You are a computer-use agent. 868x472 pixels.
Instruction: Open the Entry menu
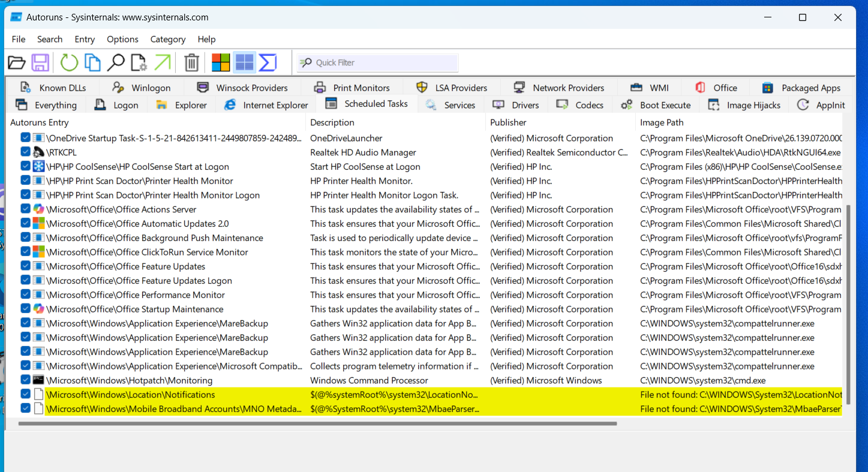click(85, 39)
